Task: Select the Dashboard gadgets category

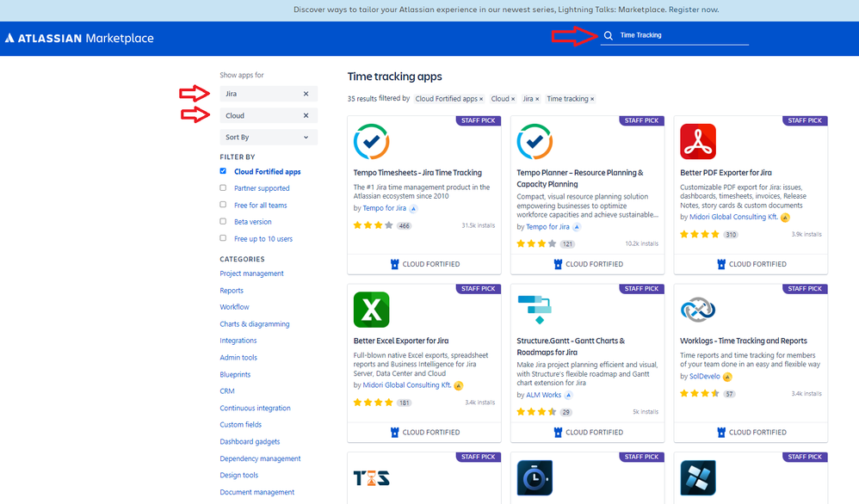Action: click(250, 441)
